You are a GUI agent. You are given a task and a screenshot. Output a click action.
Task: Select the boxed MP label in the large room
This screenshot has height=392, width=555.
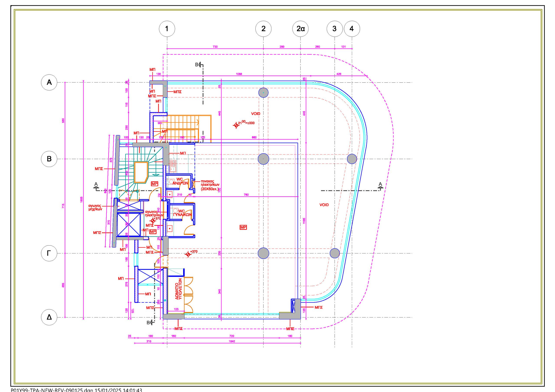coord(243,227)
